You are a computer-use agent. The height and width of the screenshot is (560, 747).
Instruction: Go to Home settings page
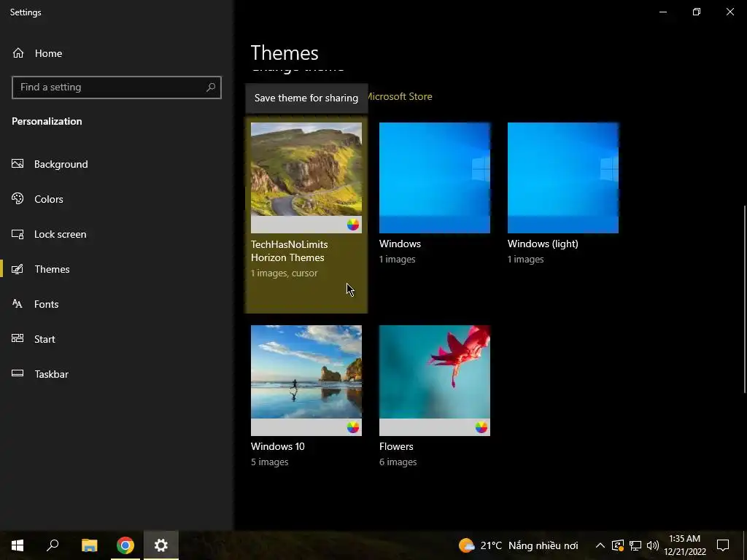[x=48, y=53]
